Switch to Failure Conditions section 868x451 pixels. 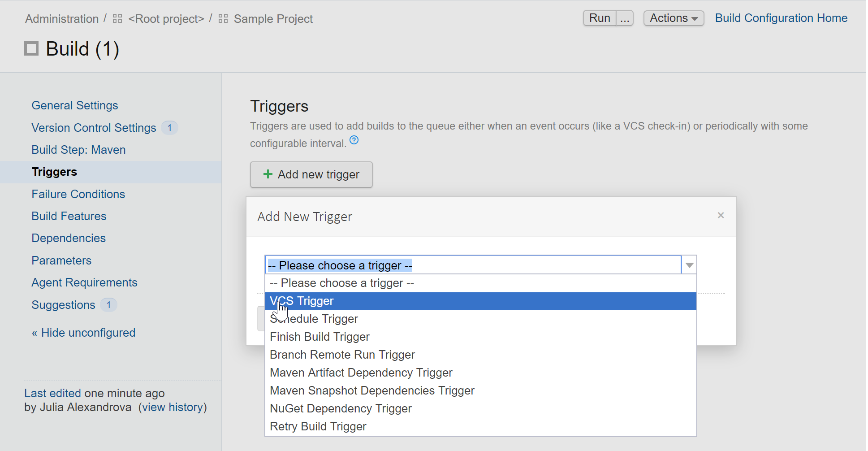tap(78, 194)
